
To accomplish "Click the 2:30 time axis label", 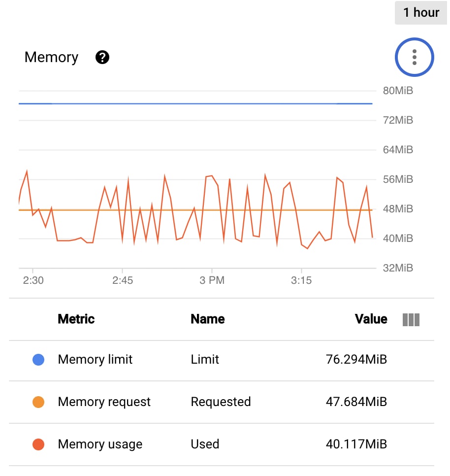I will click(33, 280).
